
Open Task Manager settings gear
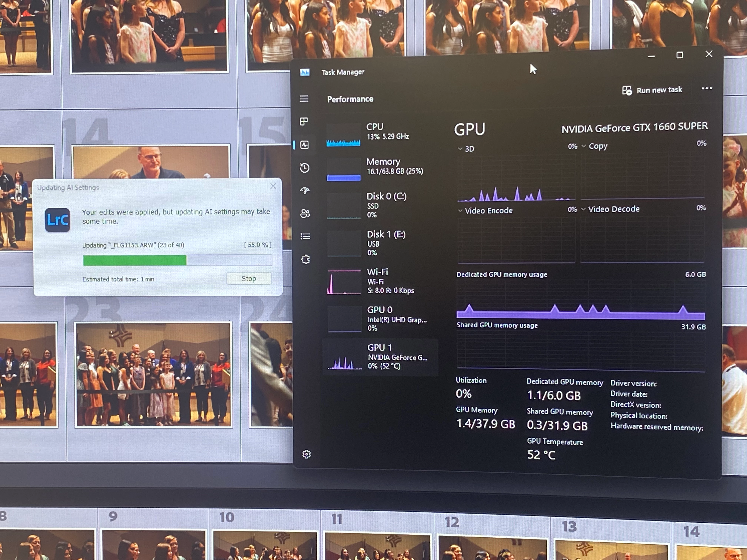tap(306, 454)
